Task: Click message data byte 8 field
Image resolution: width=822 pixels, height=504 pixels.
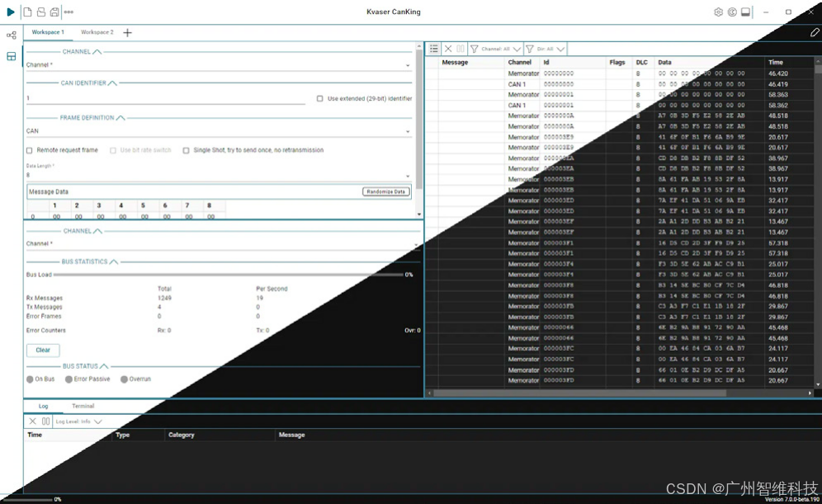Action: [210, 216]
